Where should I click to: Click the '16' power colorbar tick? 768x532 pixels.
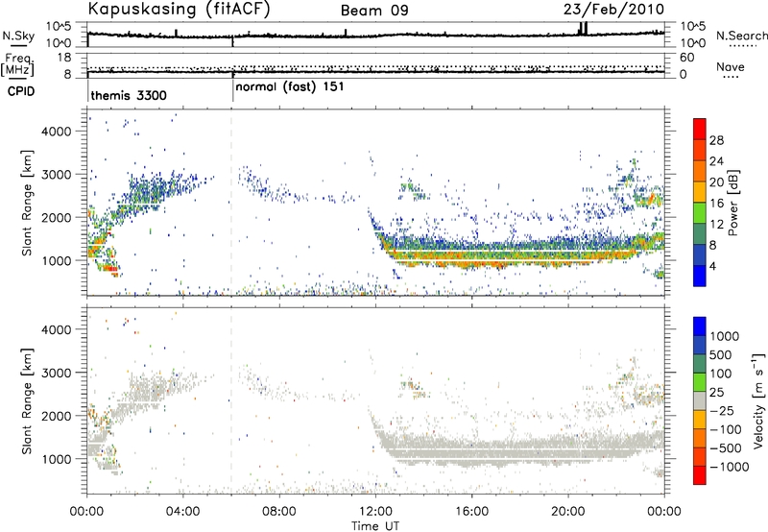(x=716, y=204)
